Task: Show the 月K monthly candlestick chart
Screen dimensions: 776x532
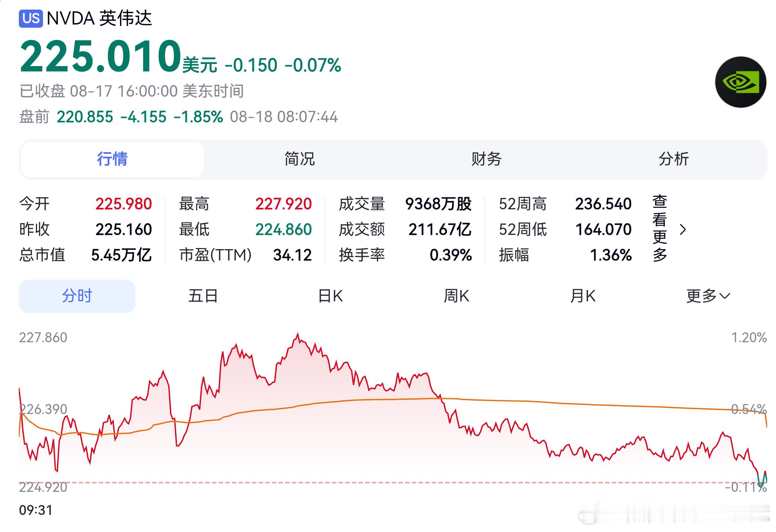Action: point(583,296)
